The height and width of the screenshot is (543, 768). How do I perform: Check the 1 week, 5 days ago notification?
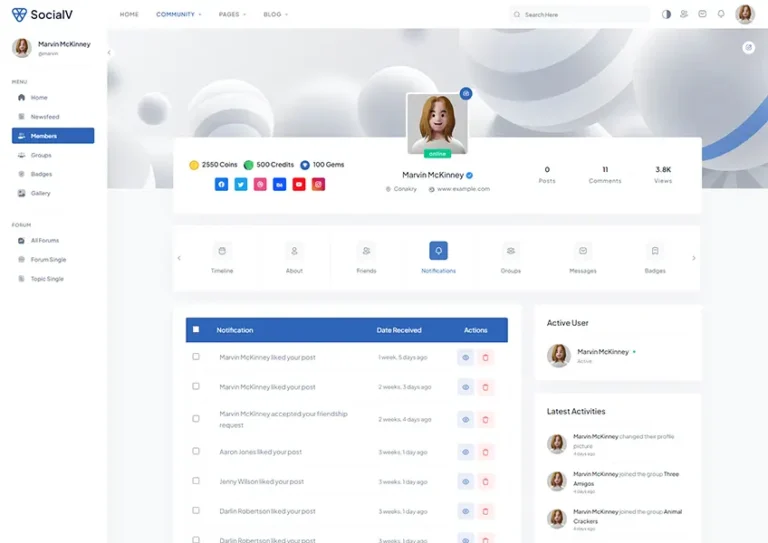coord(196,357)
